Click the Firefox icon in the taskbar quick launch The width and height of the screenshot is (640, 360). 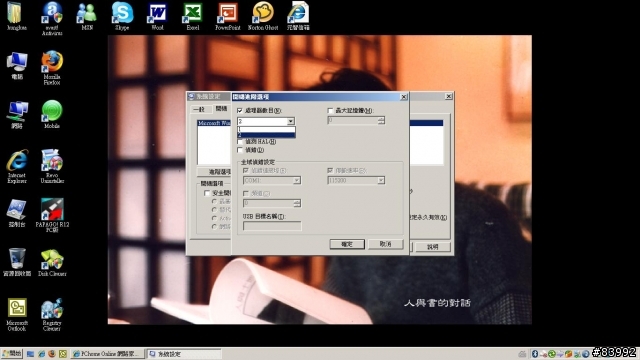(52, 354)
